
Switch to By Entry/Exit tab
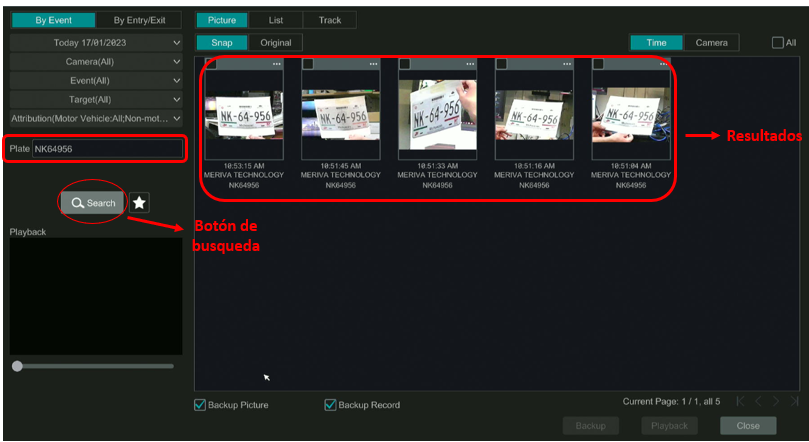click(x=139, y=20)
